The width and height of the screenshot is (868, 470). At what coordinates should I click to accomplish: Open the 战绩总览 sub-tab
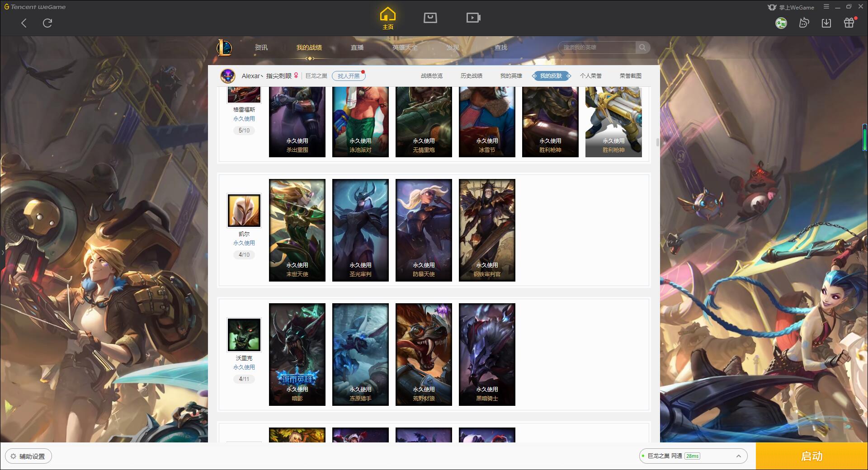[432, 76]
